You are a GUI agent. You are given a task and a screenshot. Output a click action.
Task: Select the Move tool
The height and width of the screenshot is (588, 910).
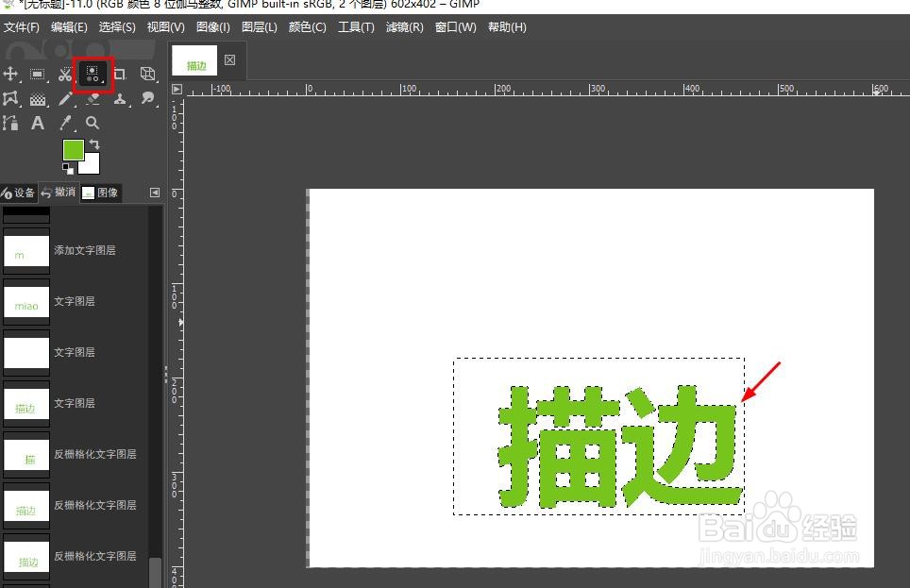coord(11,74)
